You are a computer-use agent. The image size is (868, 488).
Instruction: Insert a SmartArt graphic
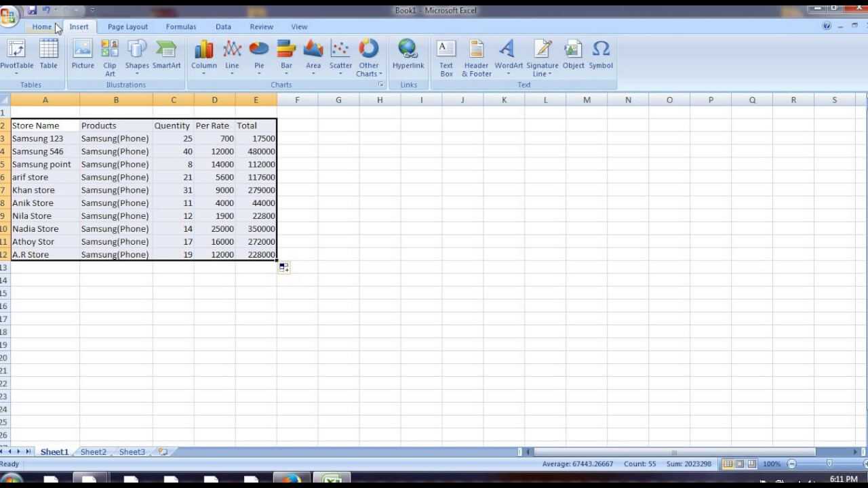pos(166,54)
